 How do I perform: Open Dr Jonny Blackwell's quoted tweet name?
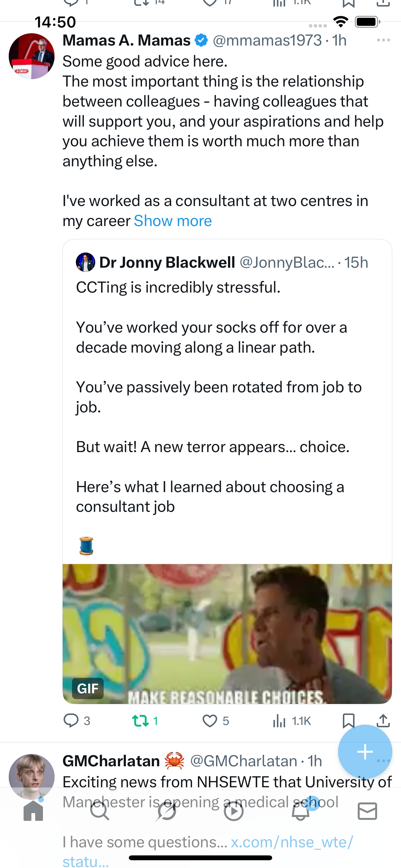pyautogui.click(x=167, y=263)
